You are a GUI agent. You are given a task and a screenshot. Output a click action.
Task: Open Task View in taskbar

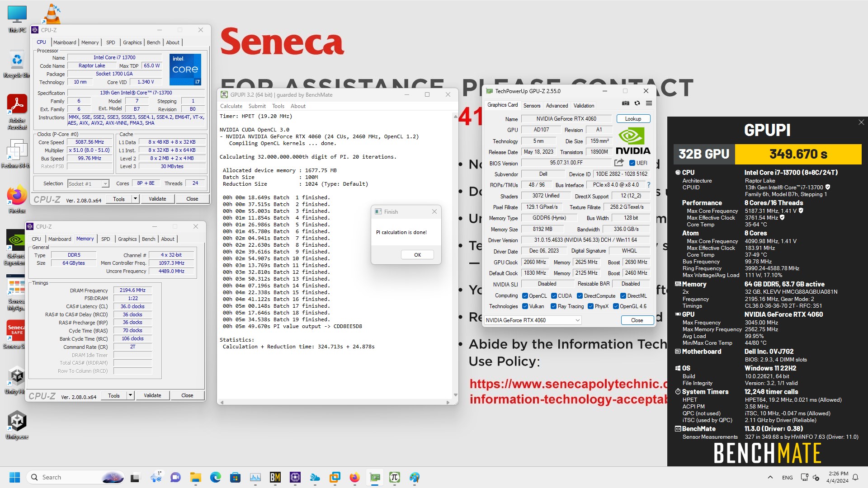point(135,477)
